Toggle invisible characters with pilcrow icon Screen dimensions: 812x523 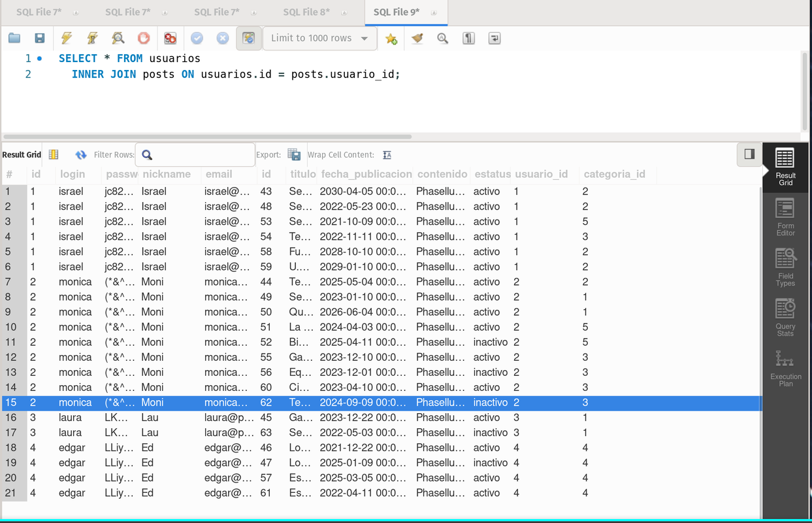pos(468,39)
